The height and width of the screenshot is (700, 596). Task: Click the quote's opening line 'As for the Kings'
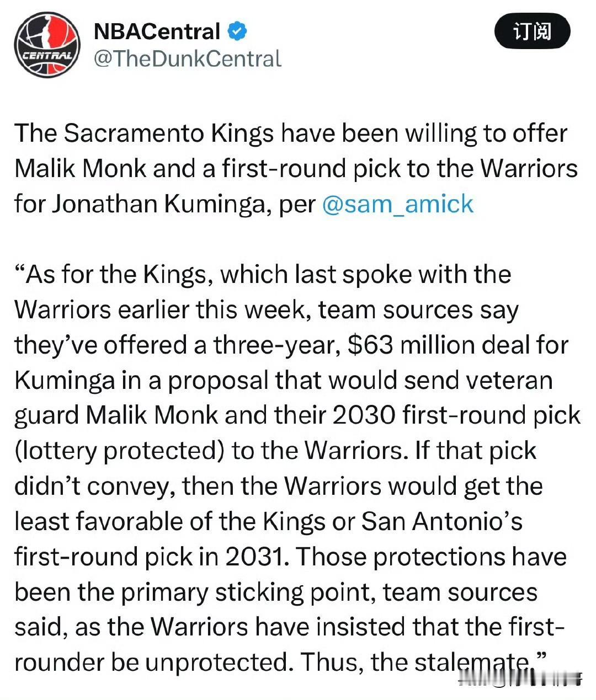(120, 274)
